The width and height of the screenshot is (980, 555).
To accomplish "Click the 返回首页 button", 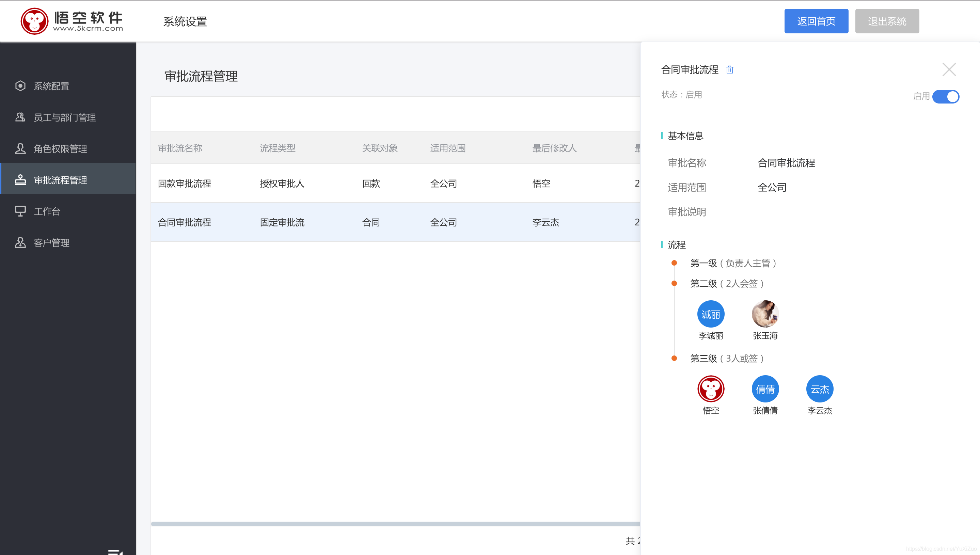I will point(816,21).
